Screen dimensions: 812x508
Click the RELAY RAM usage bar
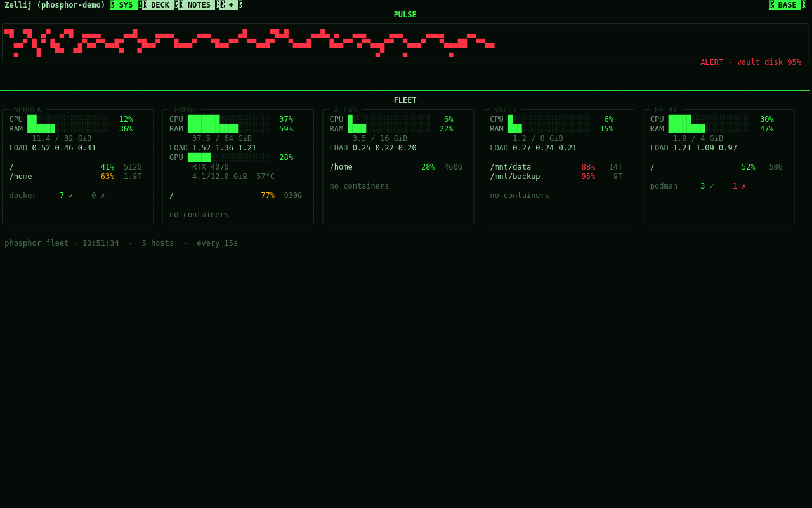click(709, 129)
